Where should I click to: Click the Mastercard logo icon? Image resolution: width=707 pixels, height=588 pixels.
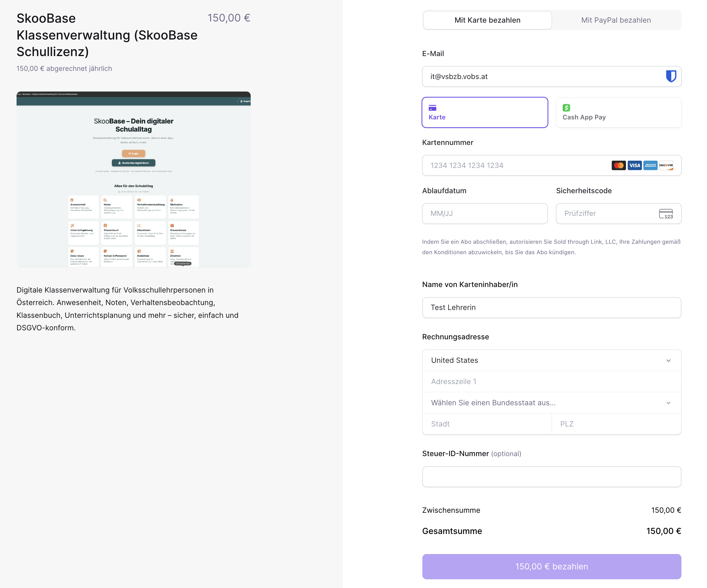coord(618,165)
